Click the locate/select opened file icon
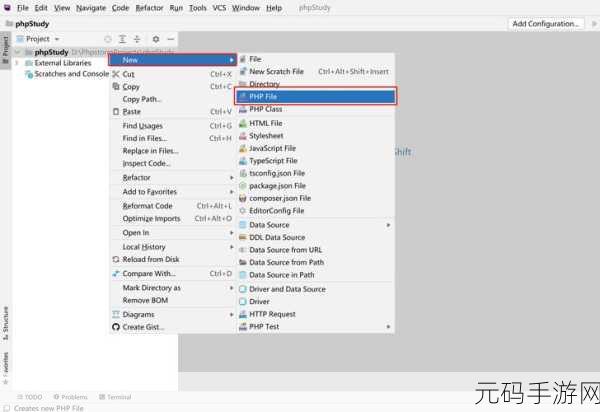This screenshot has width=600, height=412. tap(108, 39)
